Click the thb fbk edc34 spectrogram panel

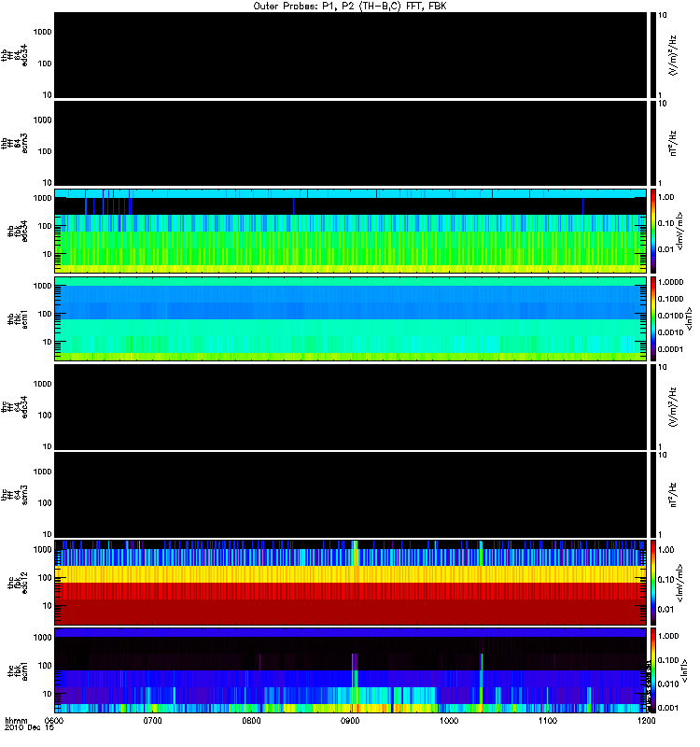coord(350,231)
